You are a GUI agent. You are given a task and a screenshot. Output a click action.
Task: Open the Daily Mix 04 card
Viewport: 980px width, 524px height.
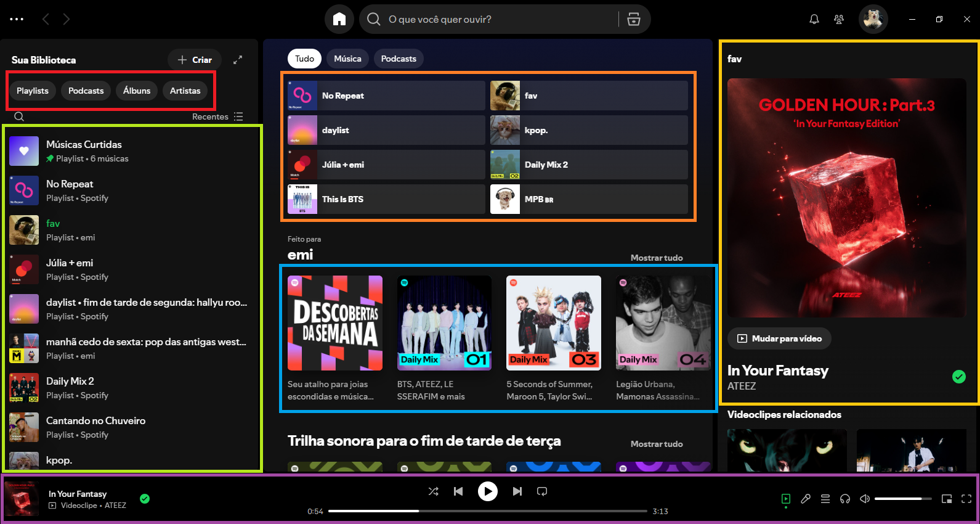663,339
